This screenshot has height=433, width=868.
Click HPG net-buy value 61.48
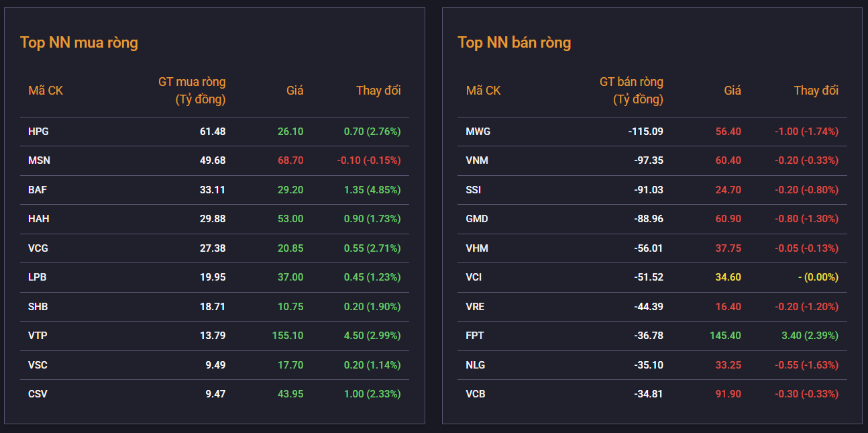point(213,132)
